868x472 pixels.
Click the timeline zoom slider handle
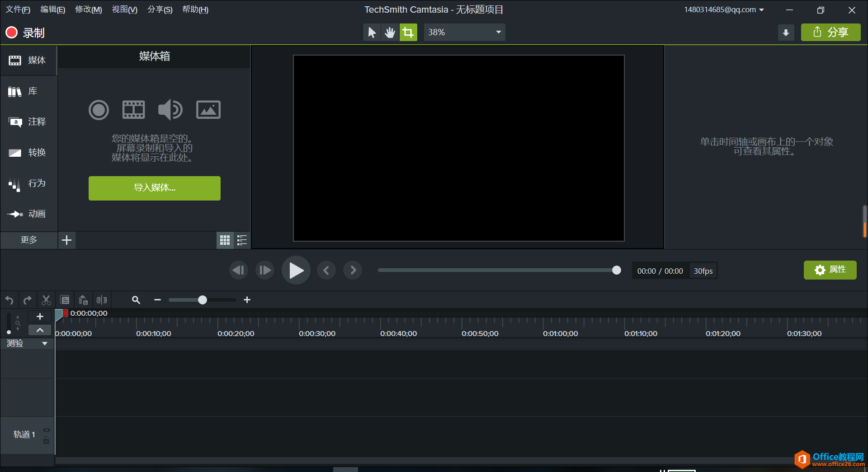[x=203, y=300]
